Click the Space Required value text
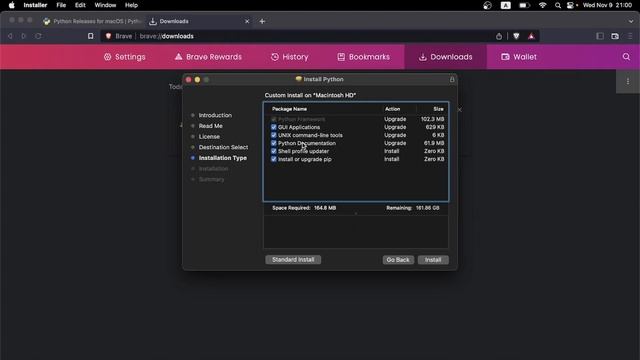The width and height of the screenshot is (640, 360). (x=325, y=208)
